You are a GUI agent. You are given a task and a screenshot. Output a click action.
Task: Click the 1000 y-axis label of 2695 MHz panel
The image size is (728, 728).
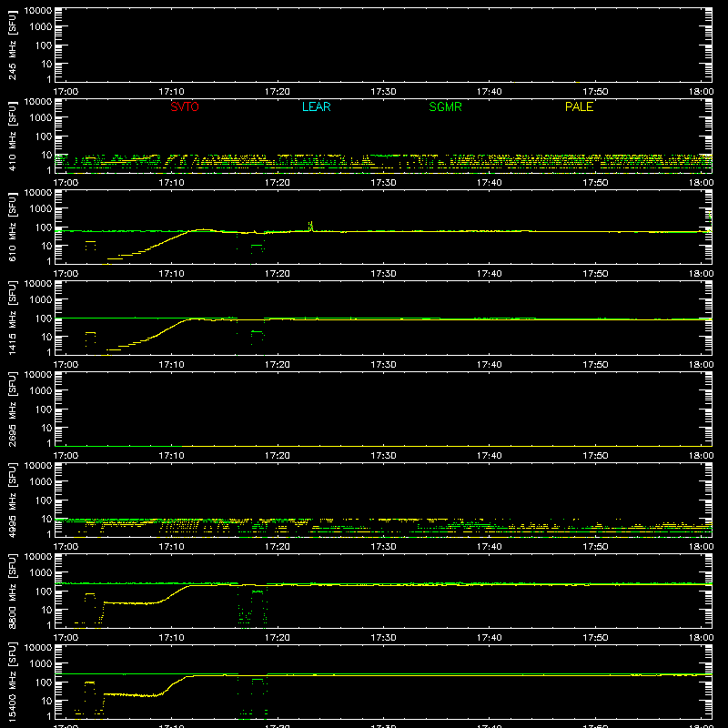pos(41,391)
